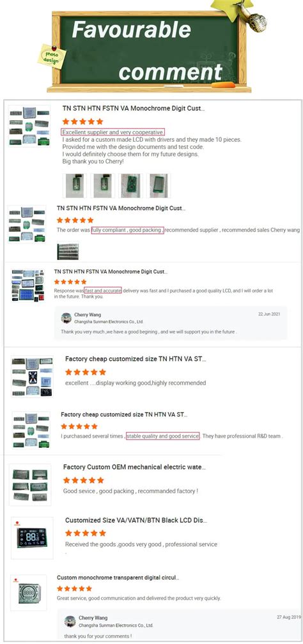Open the second review's attached LCD photo

[x=68, y=251]
